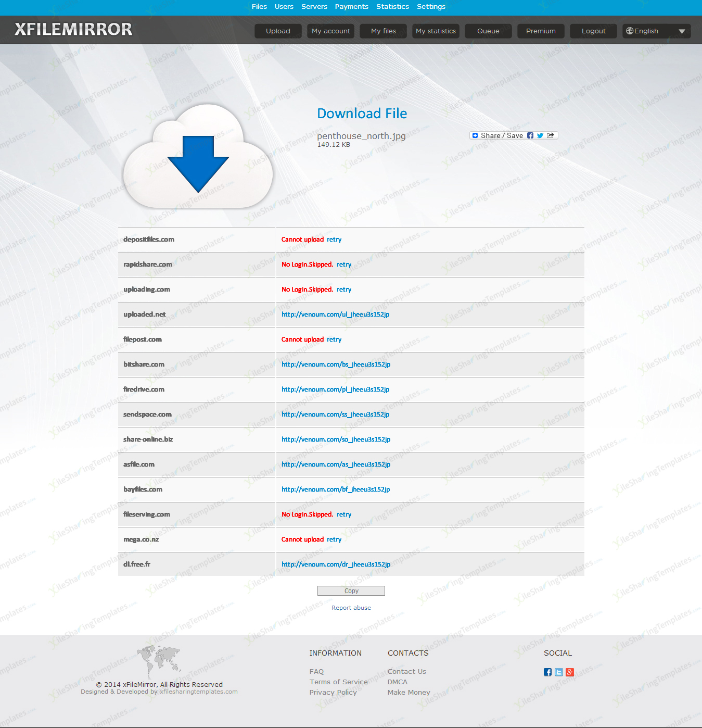Click the Facebook icon in Share/Save widget

pyautogui.click(x=530, y=135)
